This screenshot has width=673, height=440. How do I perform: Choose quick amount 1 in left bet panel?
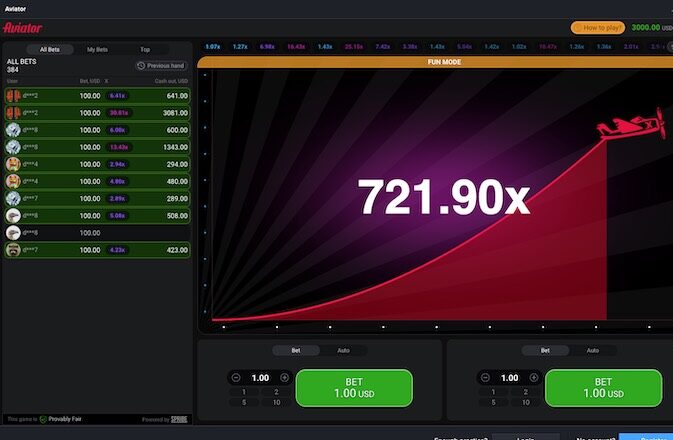pos(244,392)
